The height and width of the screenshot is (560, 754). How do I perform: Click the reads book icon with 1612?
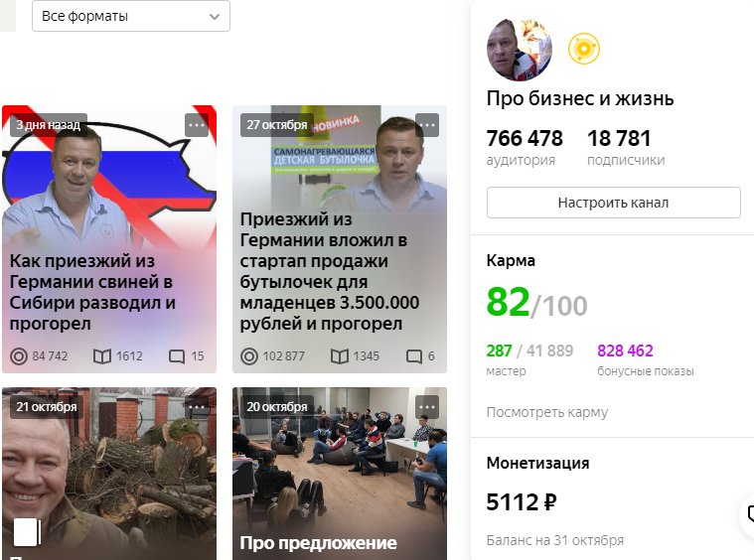[102, 356]
